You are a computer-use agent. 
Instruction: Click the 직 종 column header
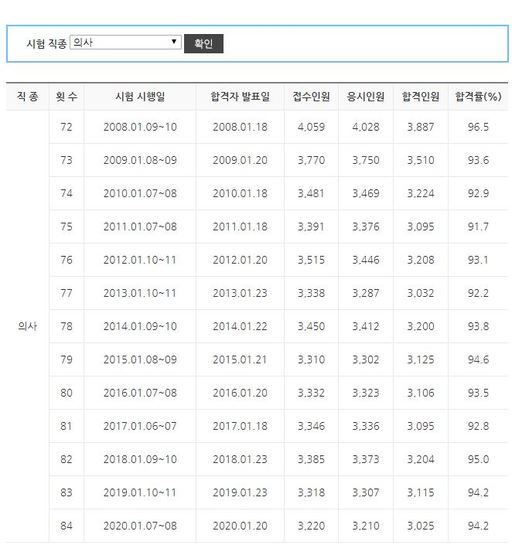pos(27,96)
